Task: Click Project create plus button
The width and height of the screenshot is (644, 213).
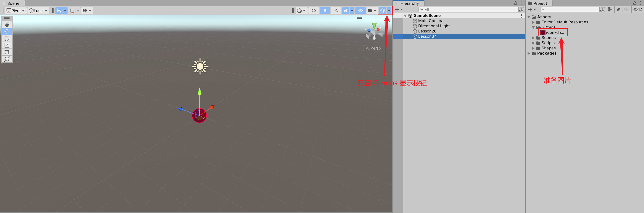Action: pyautogui.click(x=532, y=10)
